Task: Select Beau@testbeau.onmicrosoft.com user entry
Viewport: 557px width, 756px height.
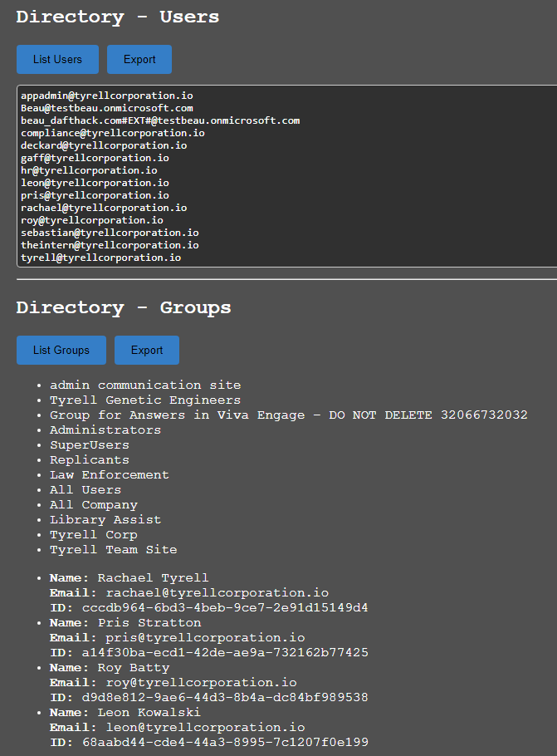Action: [x=107, y=108]
